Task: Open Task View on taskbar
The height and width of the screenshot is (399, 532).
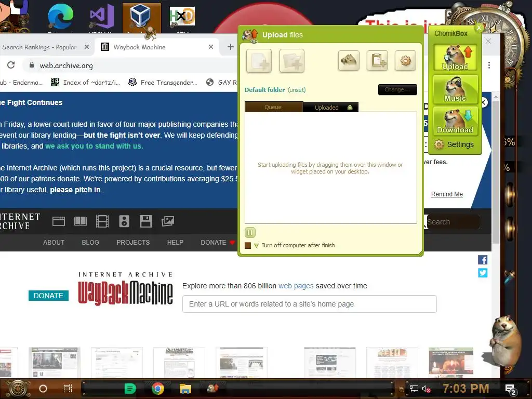Action: 68,389
